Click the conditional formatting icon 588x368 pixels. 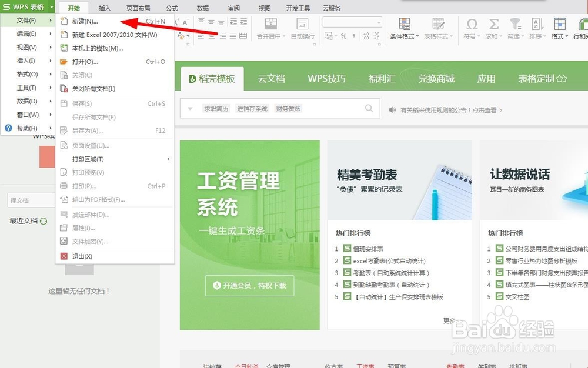(405, 24)
